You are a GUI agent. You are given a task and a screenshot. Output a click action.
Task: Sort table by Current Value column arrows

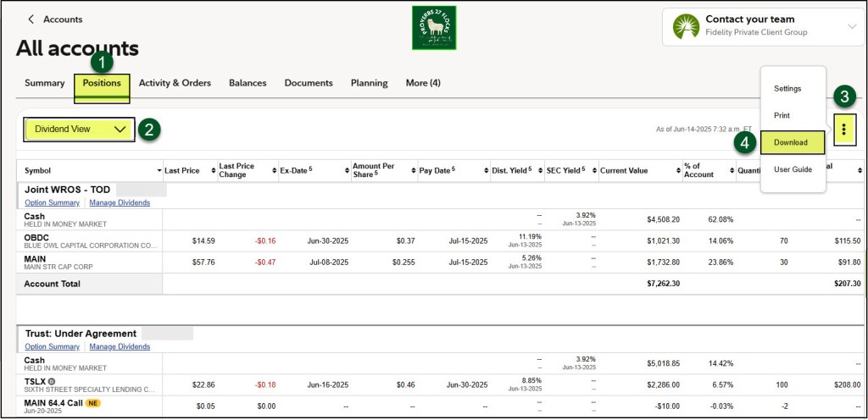(676, 170)
